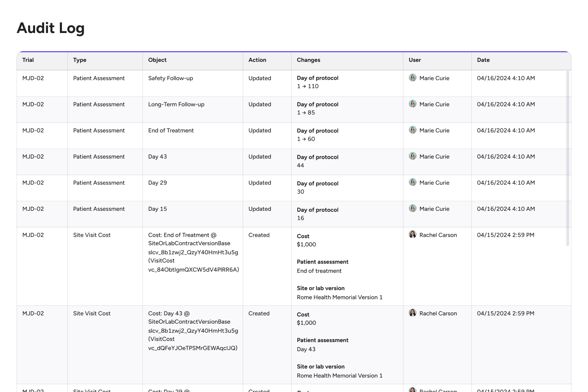Click the Object column header
This screenshot has height=392, width=588.
(157, 60)
